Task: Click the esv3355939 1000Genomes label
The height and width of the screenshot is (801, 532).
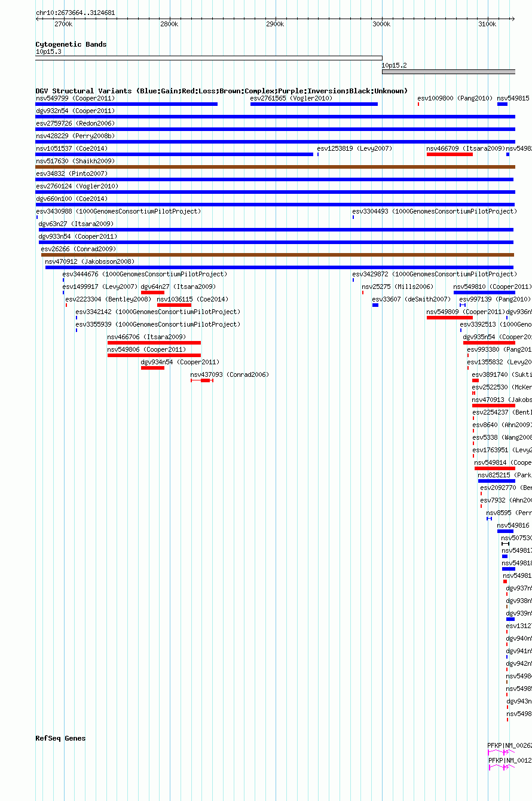Action: (x=158, y=324)
